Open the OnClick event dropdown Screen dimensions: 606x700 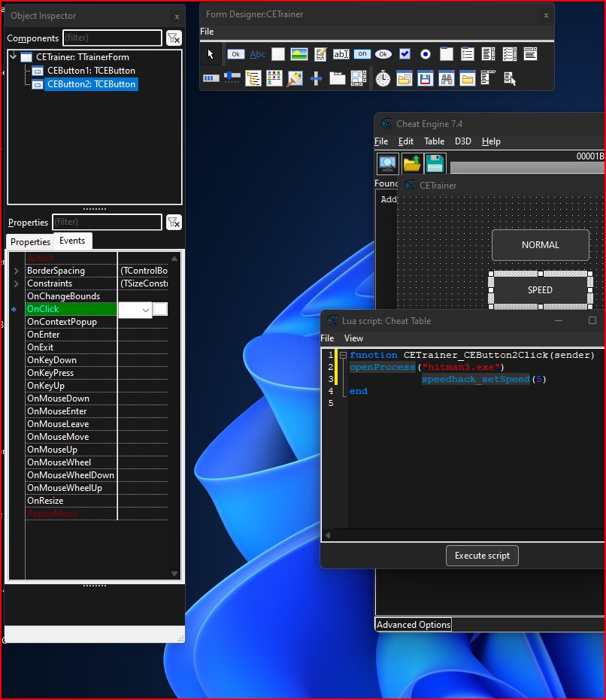pos(144,310)
